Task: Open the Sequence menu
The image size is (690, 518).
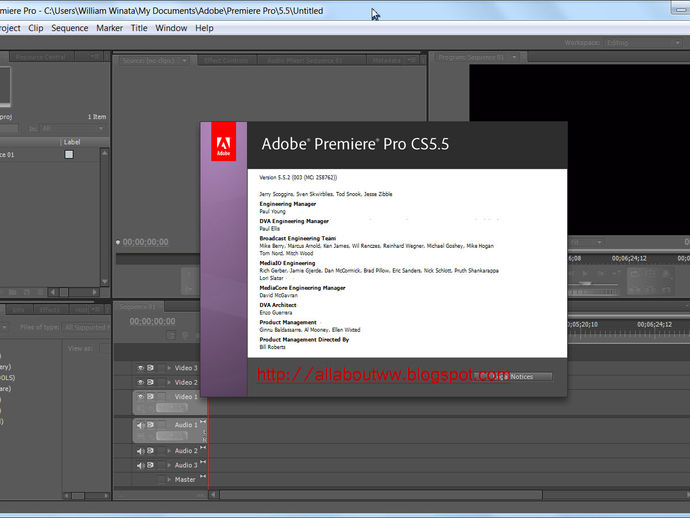Action: point(70,28)
